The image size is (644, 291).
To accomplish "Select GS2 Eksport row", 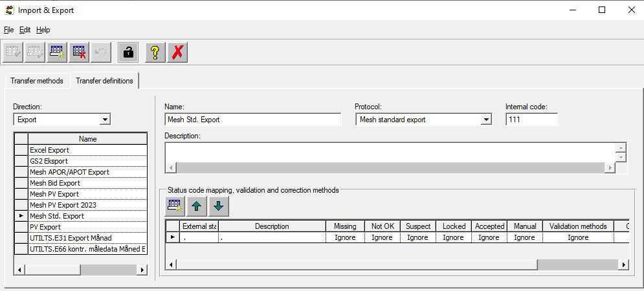I will (87, 161).
